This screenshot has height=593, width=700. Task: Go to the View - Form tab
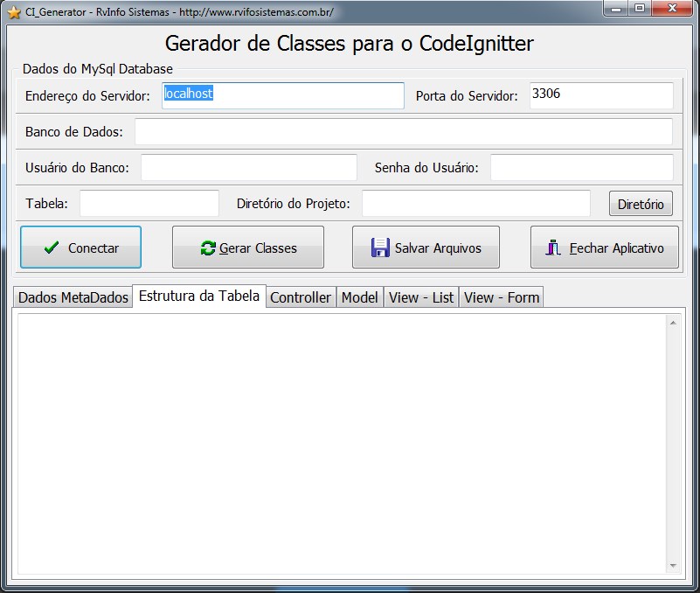coord(502,297)
